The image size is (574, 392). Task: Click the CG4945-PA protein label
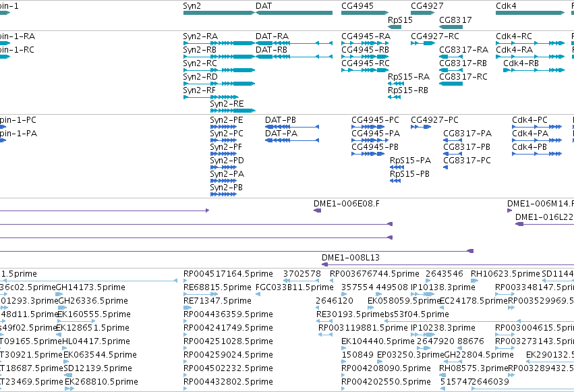376,134
